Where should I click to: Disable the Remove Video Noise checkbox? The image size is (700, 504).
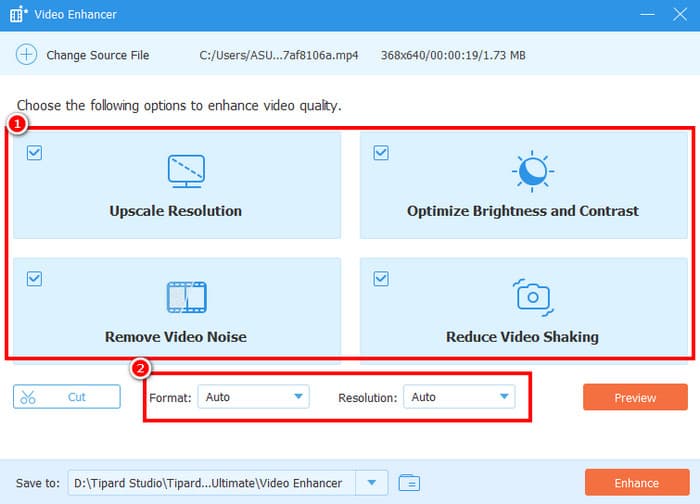point(35,279)
